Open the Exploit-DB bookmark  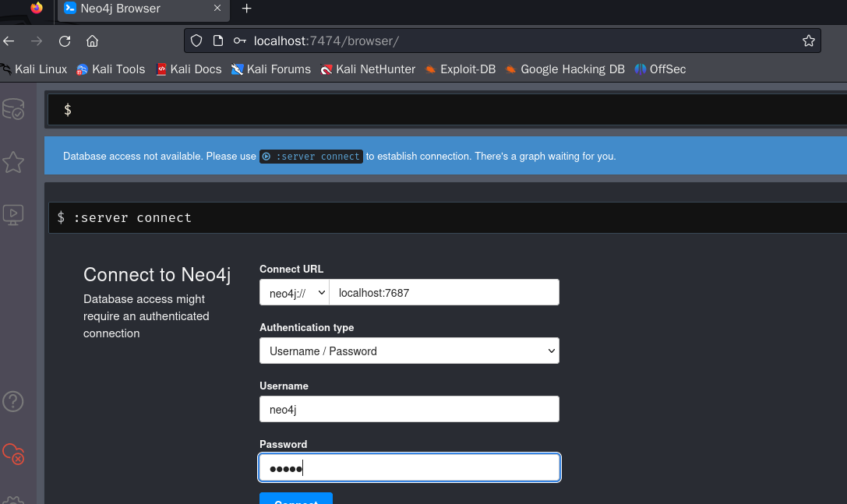pyautogui.click(x=461, y=69)
